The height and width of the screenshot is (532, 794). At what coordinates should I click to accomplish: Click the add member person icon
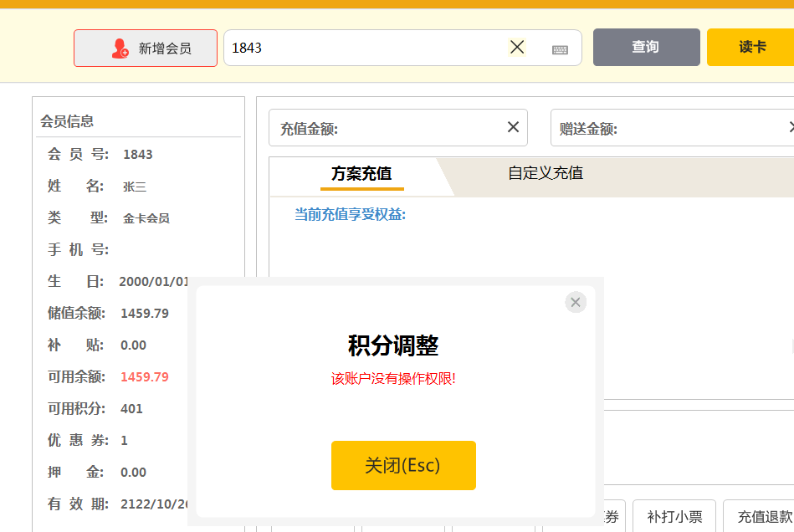click(120, 49)
